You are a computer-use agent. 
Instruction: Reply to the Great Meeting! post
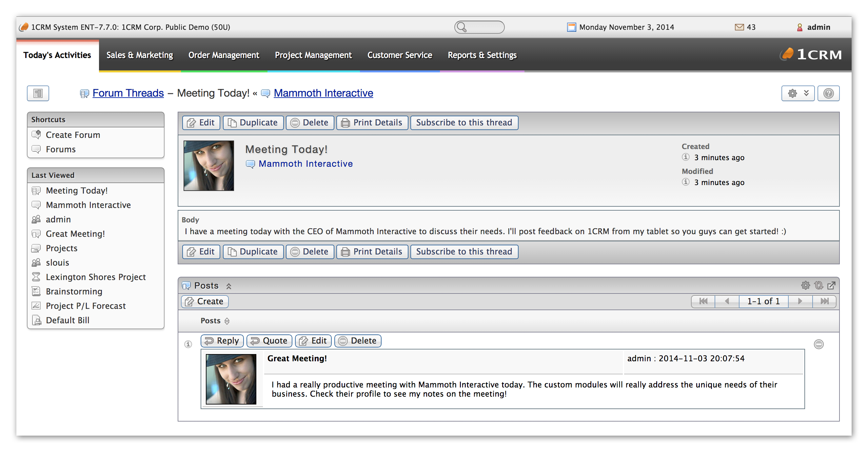click(222, 341)
